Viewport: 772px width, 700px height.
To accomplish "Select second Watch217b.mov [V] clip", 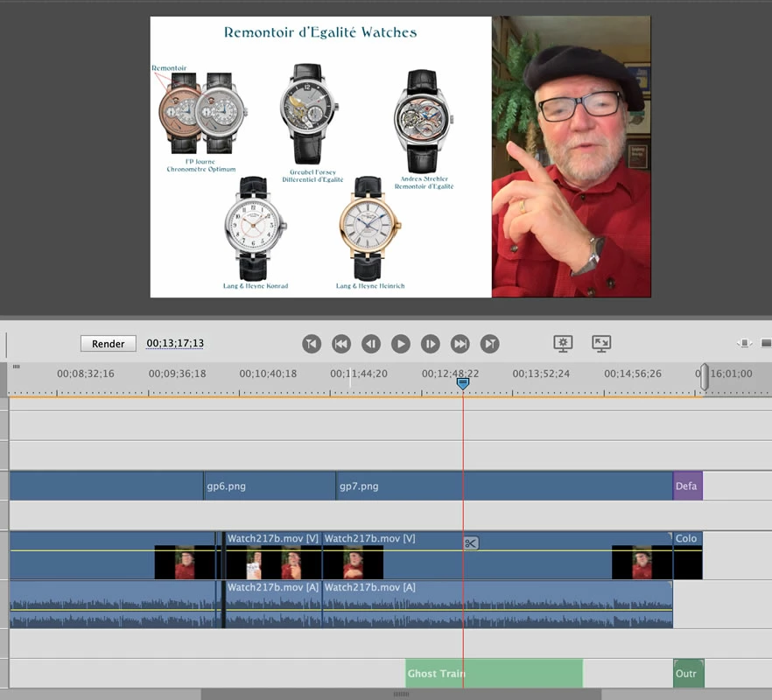I will pyautogui.click(x=497, y=555).
